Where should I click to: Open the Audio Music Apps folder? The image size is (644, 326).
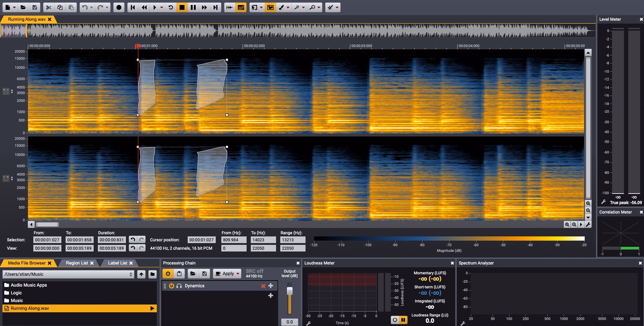(29, 285)
